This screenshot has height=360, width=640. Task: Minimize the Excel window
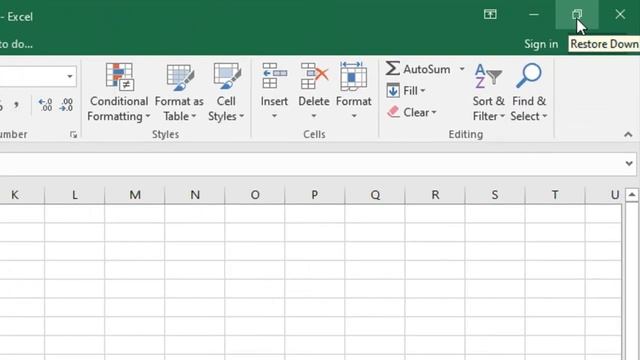534,15
